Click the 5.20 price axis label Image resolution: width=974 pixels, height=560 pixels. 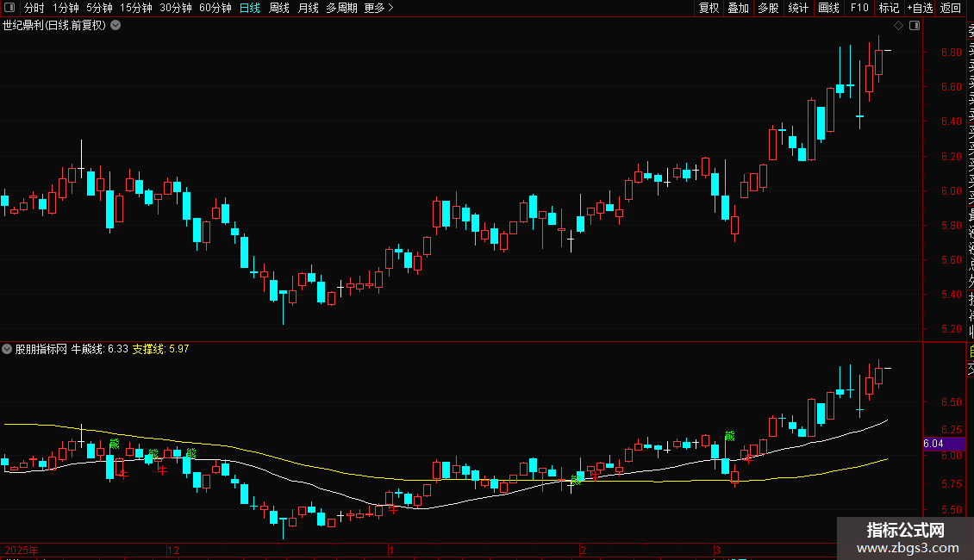951,329
